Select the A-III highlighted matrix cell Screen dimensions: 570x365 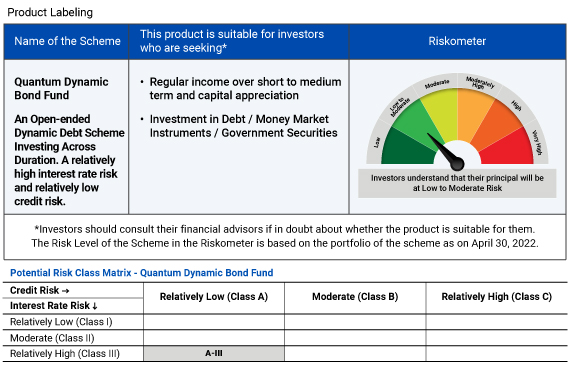point(214,353)
